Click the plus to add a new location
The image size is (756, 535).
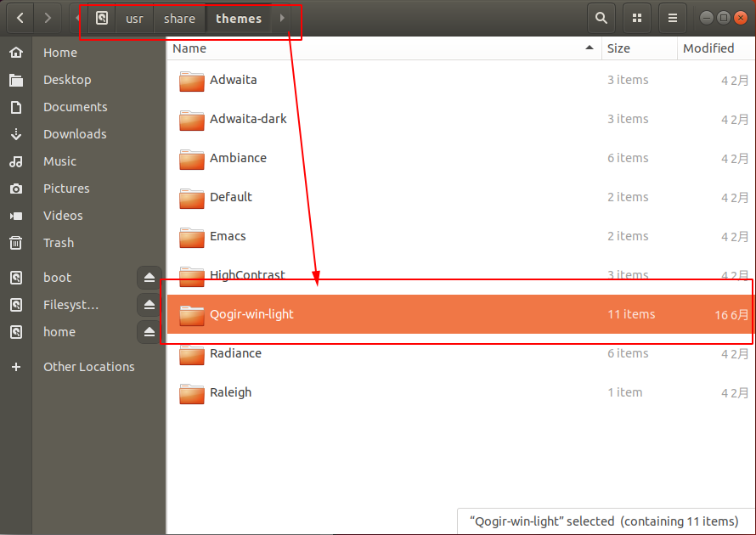click(x=17, y=367)
